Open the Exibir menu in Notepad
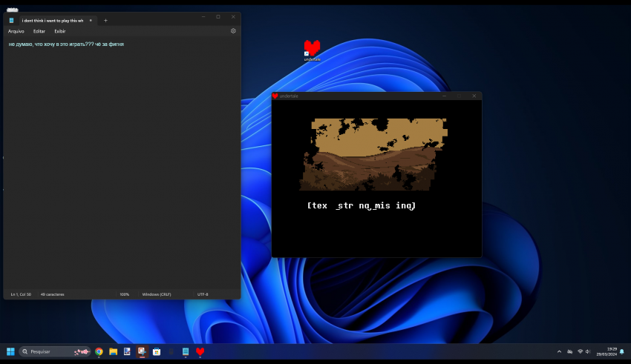 [x=60, y=31]
